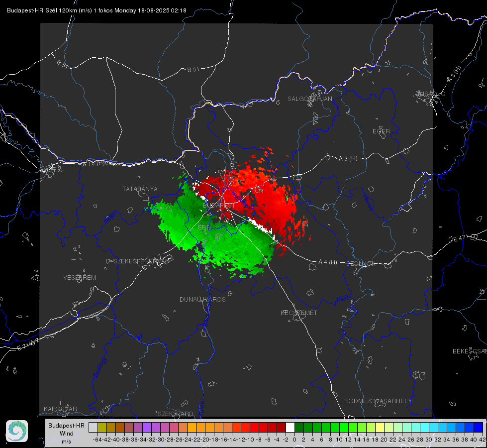487x448 pixels.
Task: Pick the olive swatch next to the grey one
Action: coord(102,427)
